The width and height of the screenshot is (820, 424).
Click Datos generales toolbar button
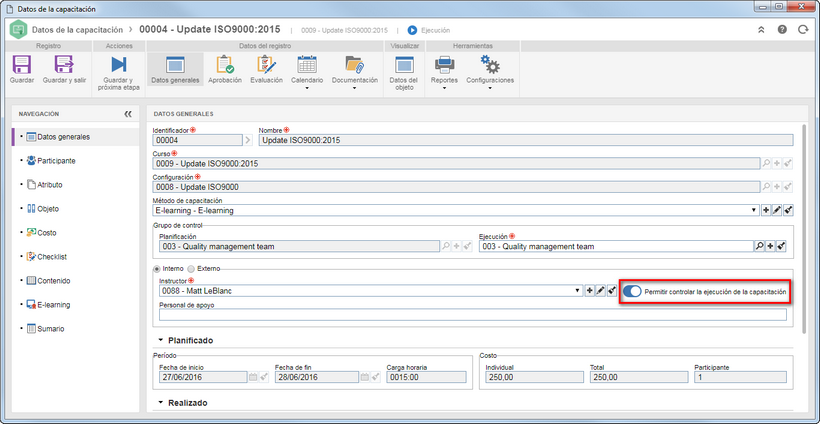(x=175, y=70)
